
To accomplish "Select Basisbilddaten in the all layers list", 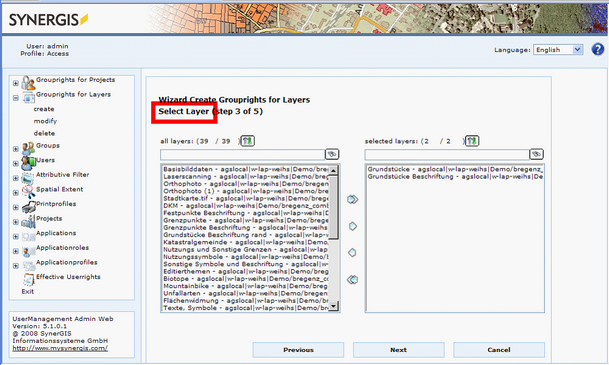I will pos(246,169).
